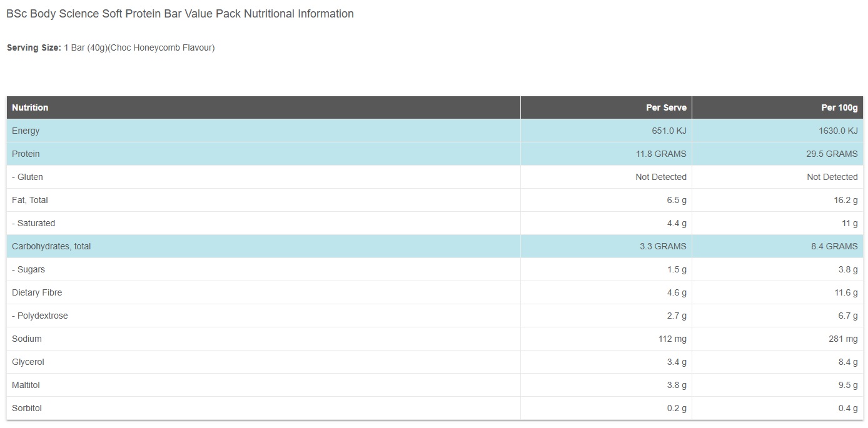Click the '1.5 g' sugars value
The width and height of the screenshot is (868, 428).
[677, 269]
